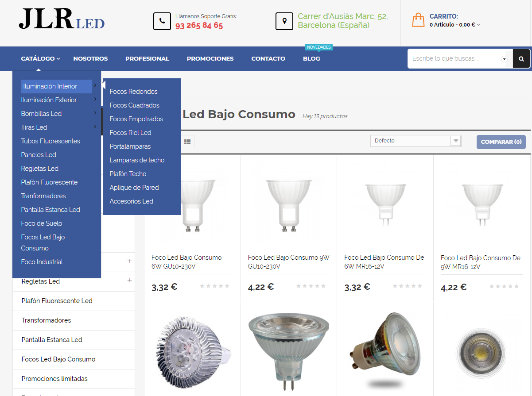The width and height of the screenshot is (532, 396).
Task: Click the search magnifier button
Action: 521,58
